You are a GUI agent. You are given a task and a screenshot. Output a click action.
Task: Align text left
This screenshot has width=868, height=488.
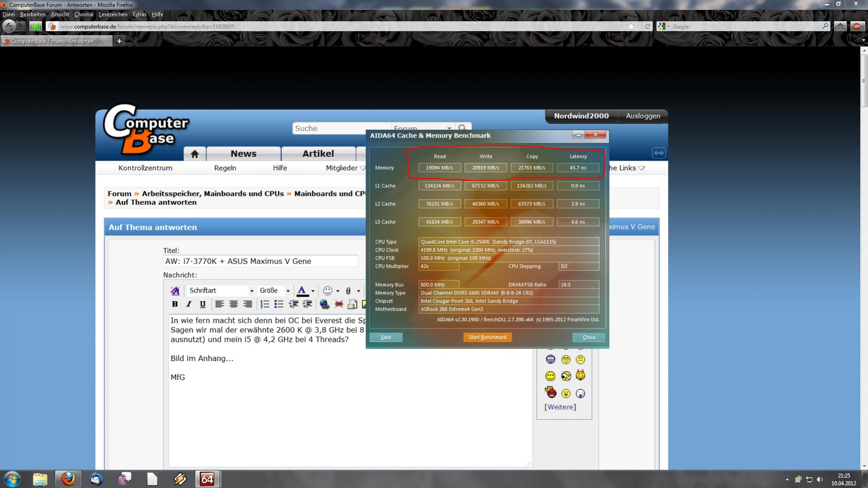tap(219, 304)
